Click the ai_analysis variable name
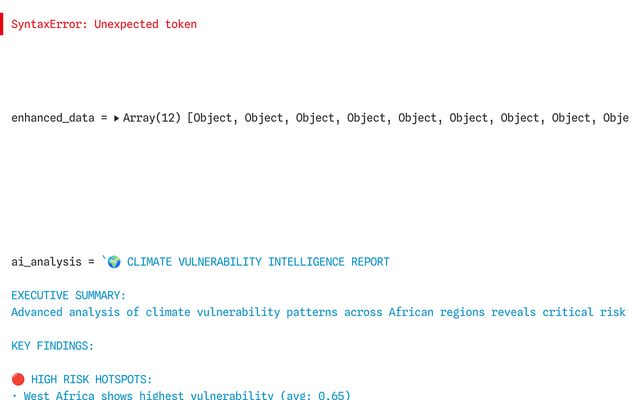The width and height of the screenshot is (640, 400). click(45, 262)
